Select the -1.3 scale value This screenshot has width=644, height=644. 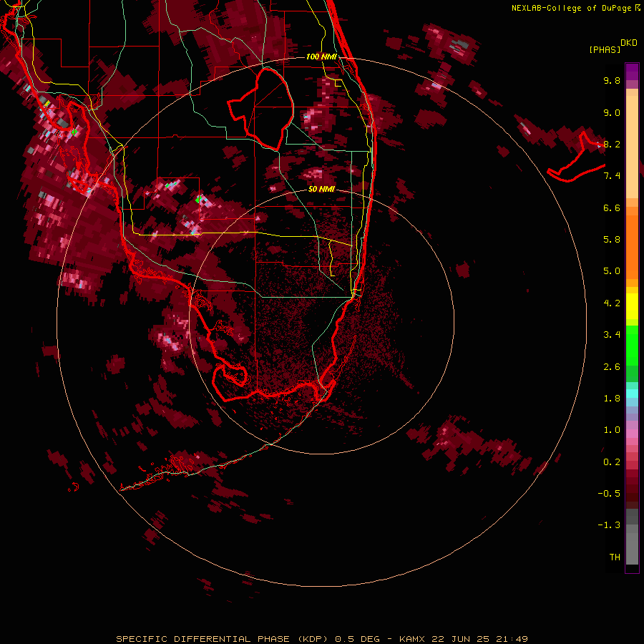[609, 525]
